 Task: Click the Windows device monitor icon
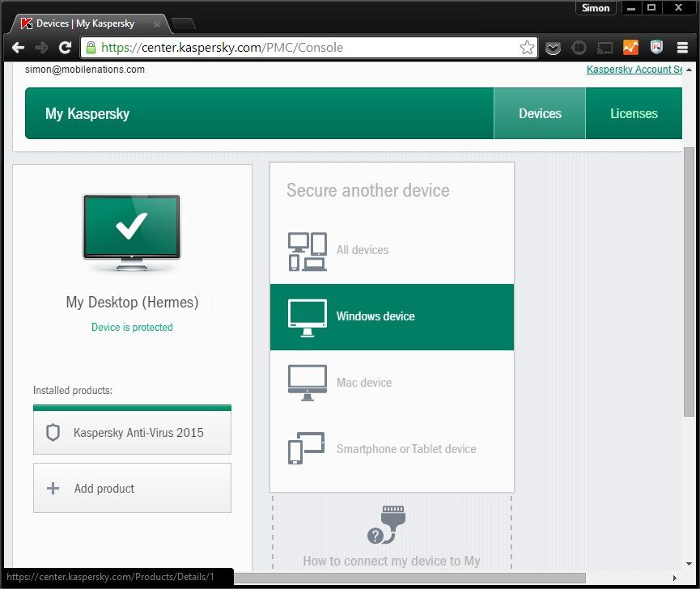click(x=308, y=318)
